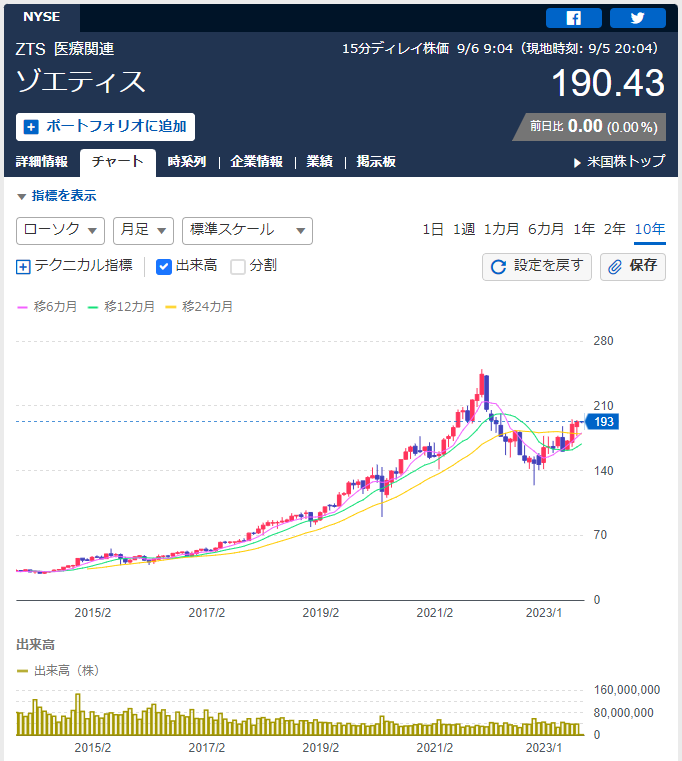Open the ローソク chart type dropdown
Screen dimensions: 682x761
click(60, 231)
